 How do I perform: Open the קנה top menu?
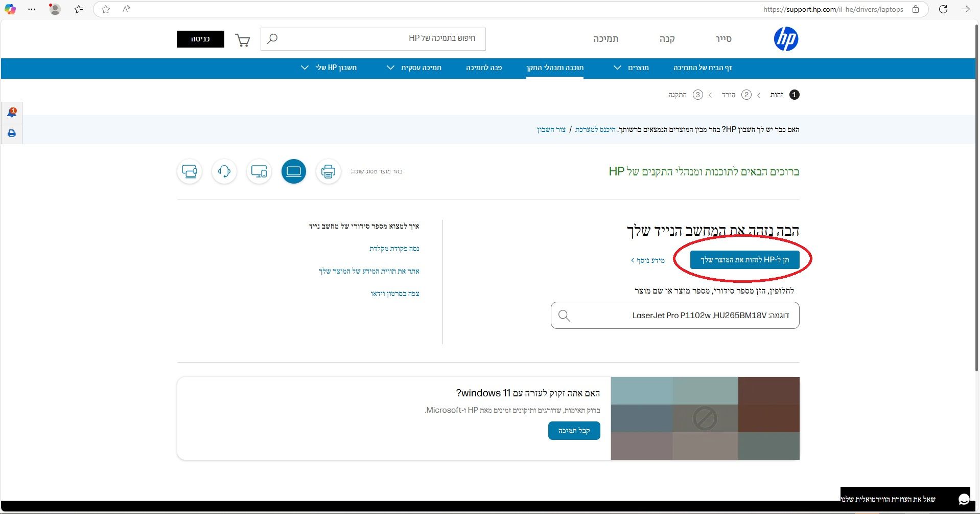[667, 39]
